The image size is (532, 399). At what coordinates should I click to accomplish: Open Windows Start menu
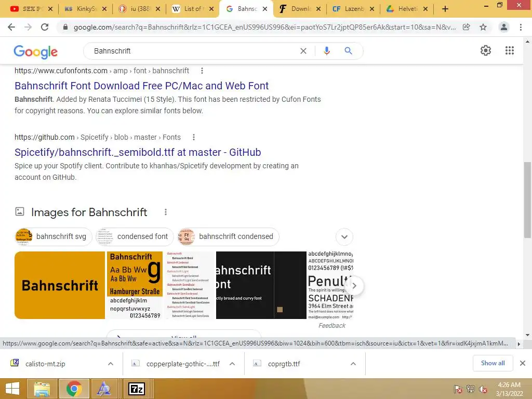click(x=12, y=389)
